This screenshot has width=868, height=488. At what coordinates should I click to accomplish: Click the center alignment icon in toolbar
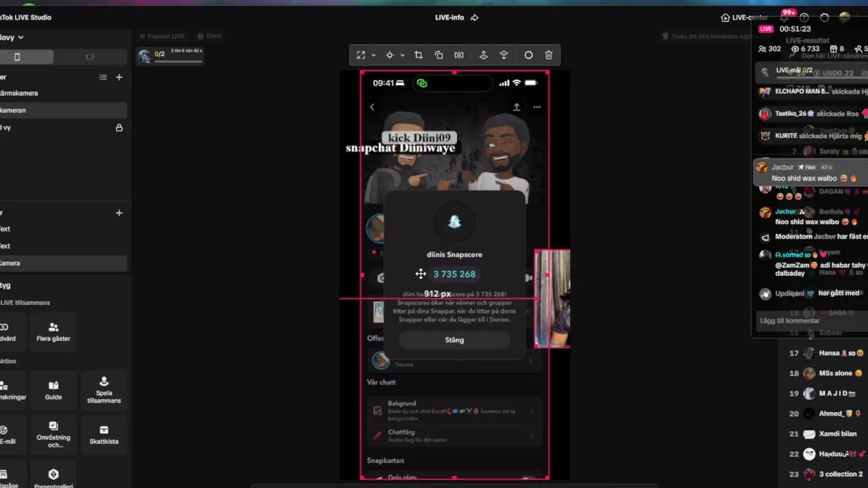(390, 55)
